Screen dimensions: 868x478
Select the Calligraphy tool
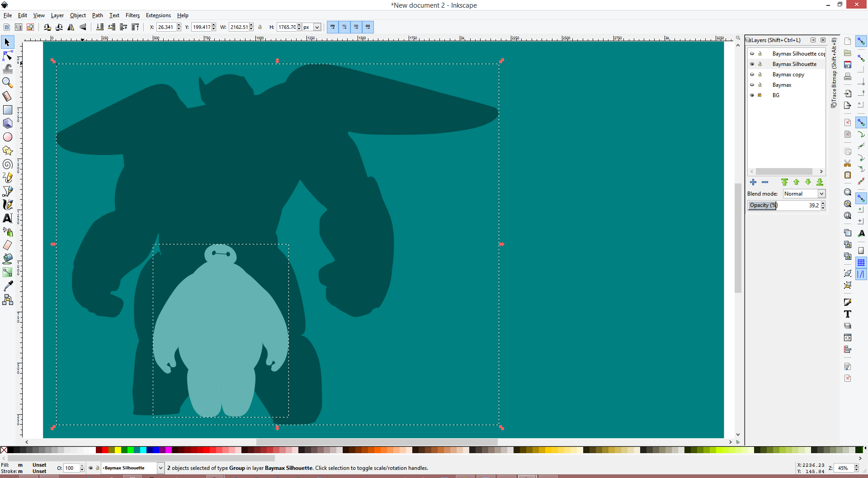7,205
